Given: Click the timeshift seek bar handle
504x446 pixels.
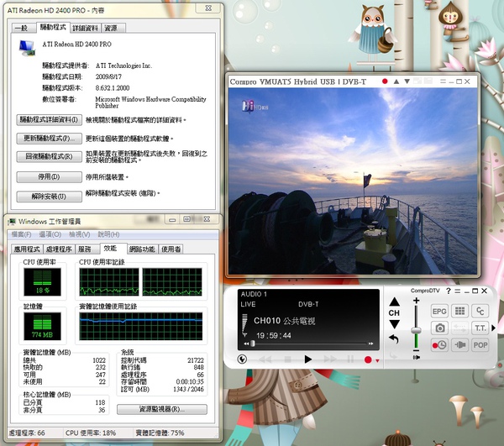Looking at the screenshot, I should [253, 344].
